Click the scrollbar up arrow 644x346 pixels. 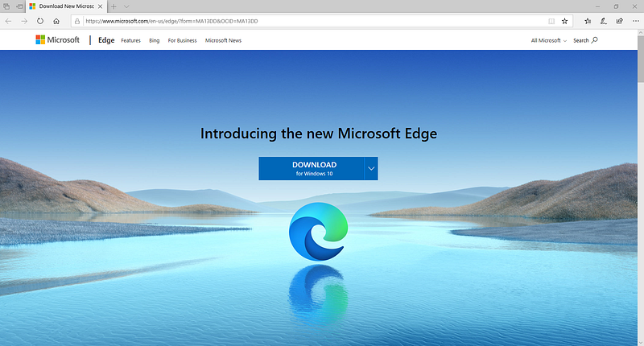point(641,33)
